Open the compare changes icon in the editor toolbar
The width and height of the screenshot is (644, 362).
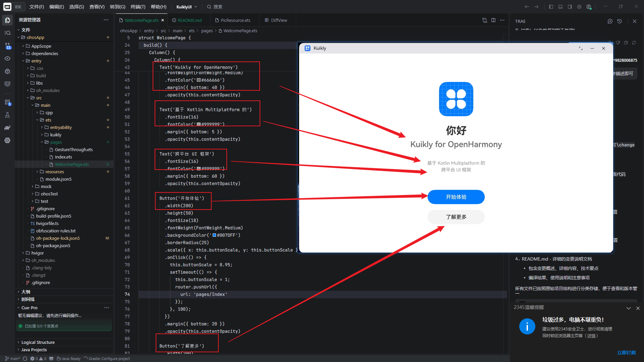(x=485, y=20)
